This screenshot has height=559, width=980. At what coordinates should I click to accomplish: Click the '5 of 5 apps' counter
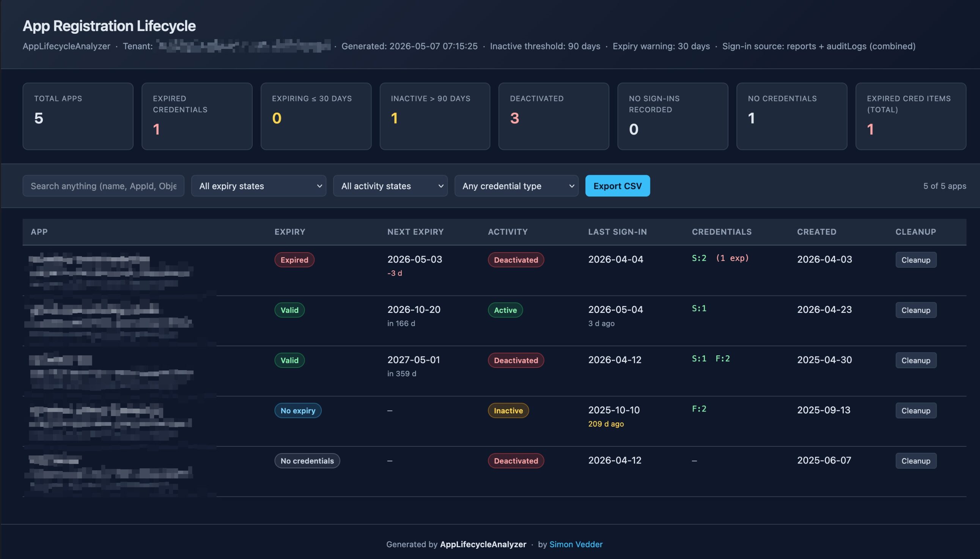945,186
